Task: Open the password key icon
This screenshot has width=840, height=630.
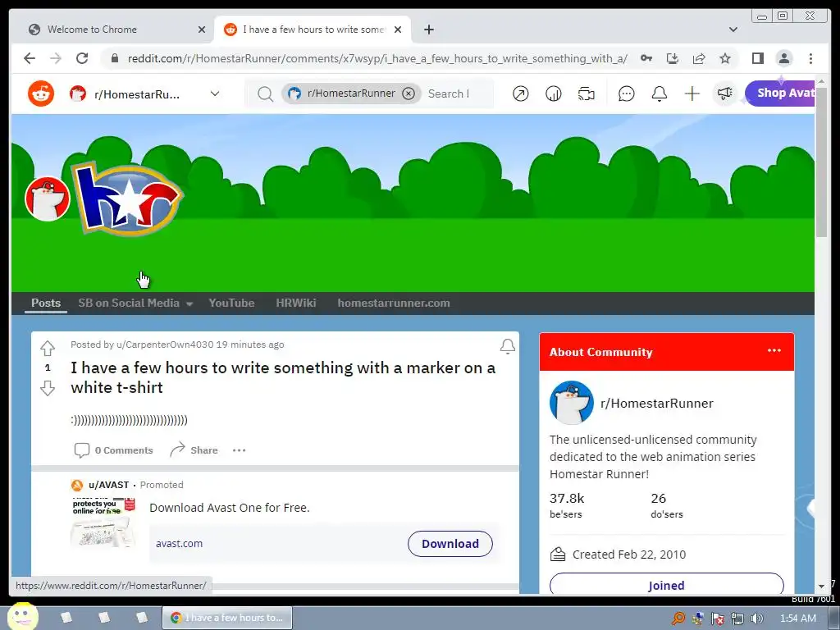Action: tap(646, 58)
